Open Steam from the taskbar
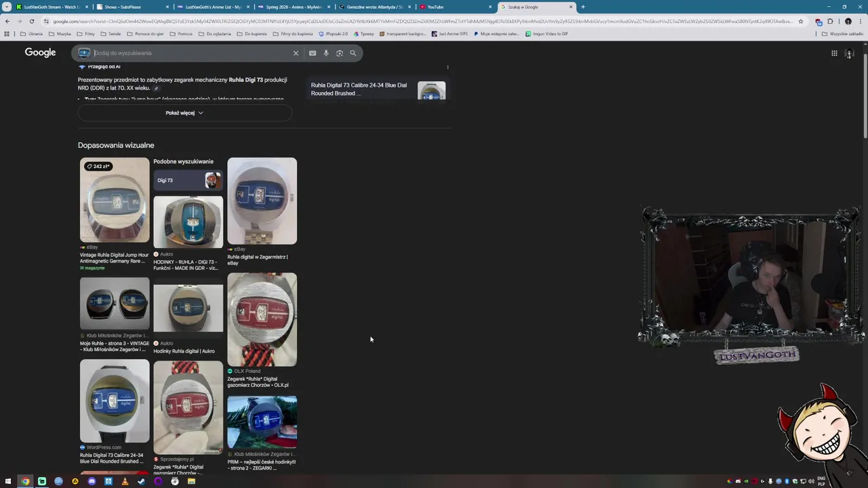This screenshot has height=488, width=868. [141, 481]
